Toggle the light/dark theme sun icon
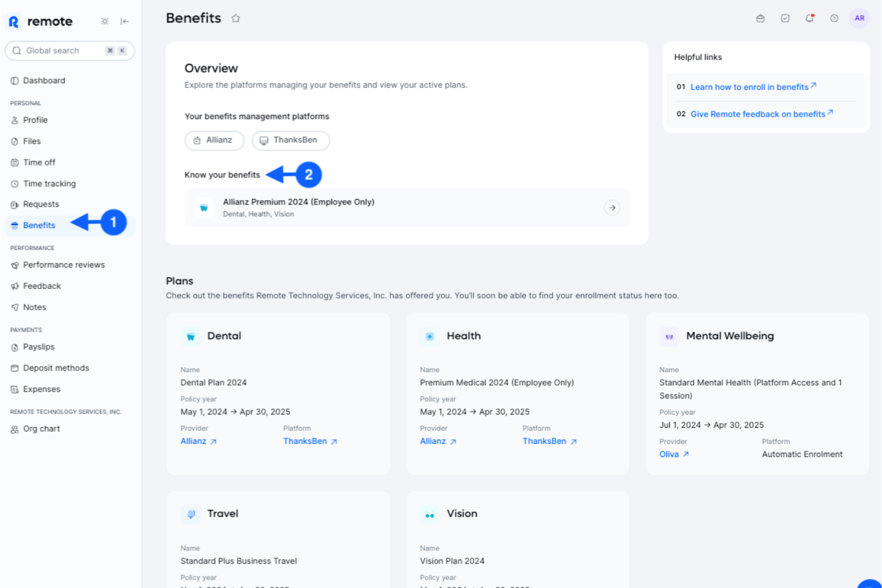 click(x=105, y=21)
